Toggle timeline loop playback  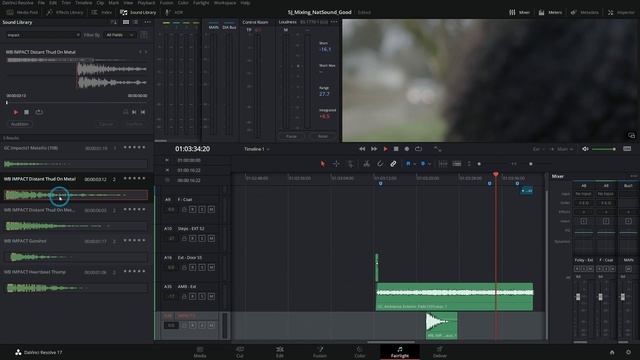(418, 149)
